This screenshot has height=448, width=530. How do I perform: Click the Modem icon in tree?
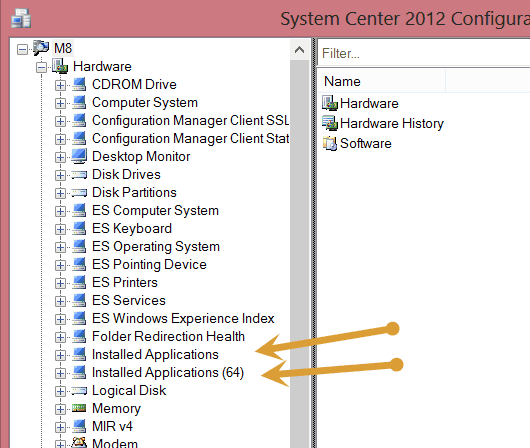tap(79, 442)
